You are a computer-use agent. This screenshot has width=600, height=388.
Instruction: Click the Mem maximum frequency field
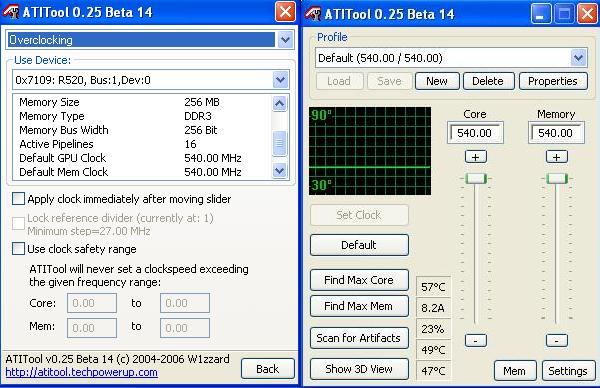point(185,328)
